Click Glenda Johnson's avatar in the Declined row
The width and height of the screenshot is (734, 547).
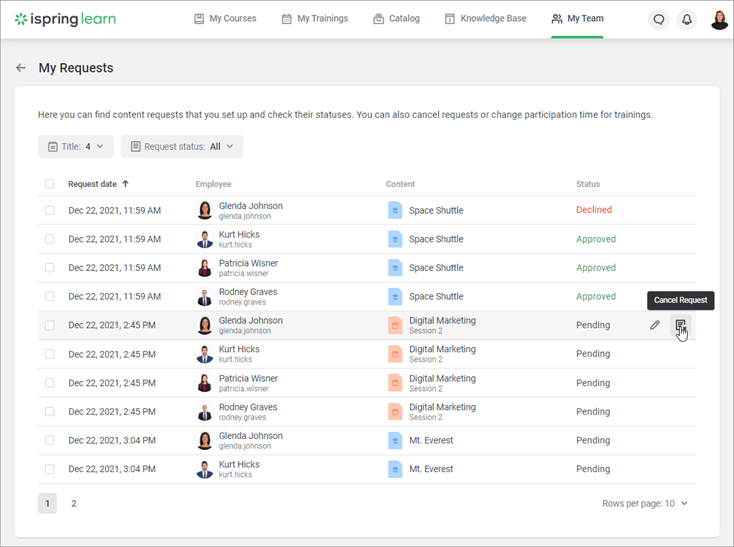coord(205,210)
